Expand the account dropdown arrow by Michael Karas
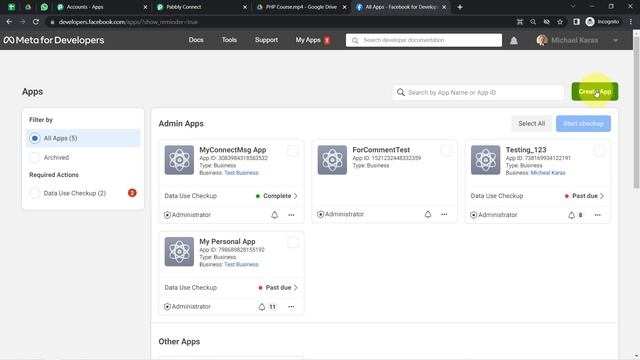640x360 pixels. click(x=616, y=40)
